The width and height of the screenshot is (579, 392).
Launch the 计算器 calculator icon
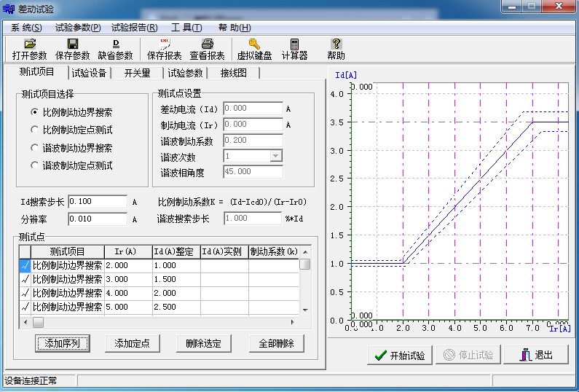click(x=294, y=44)
